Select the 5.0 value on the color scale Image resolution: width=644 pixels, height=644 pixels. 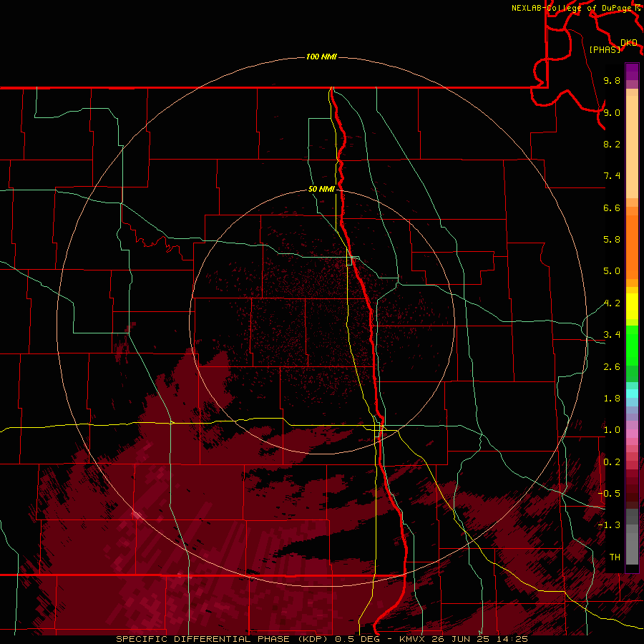[612, 271]
